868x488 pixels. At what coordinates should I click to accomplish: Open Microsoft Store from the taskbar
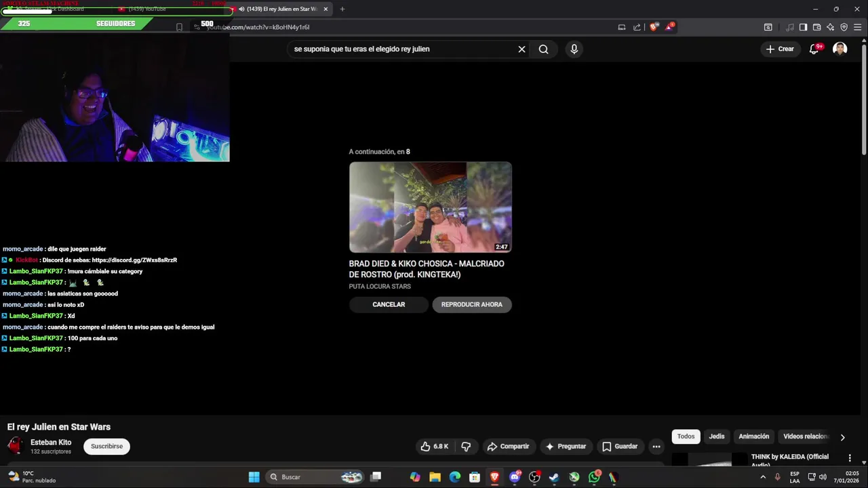click(x=475, y=477)
